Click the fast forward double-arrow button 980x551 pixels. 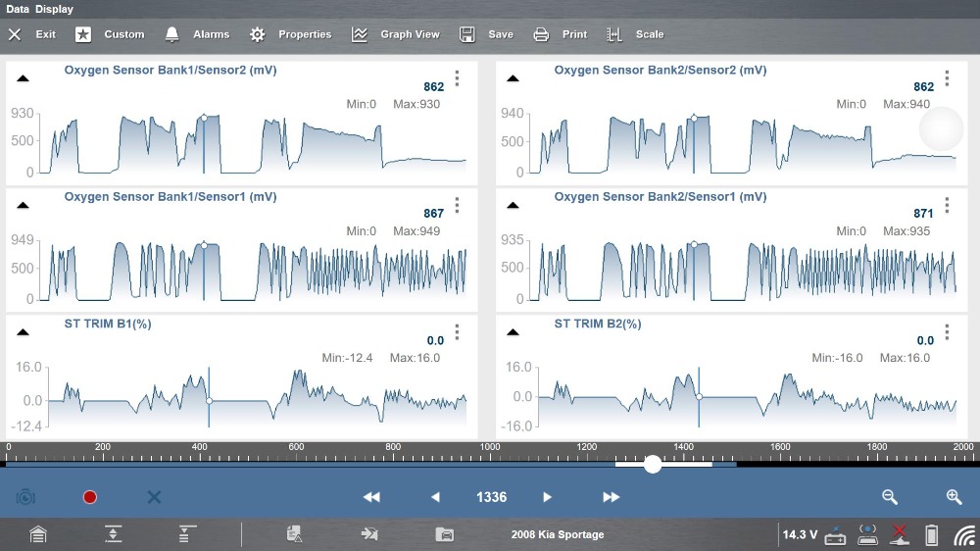[611, 497]
